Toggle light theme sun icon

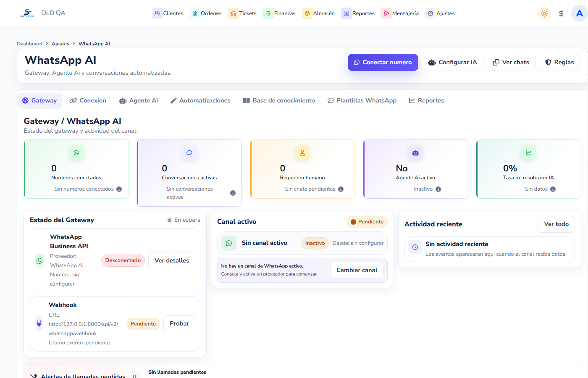point(544,13)
